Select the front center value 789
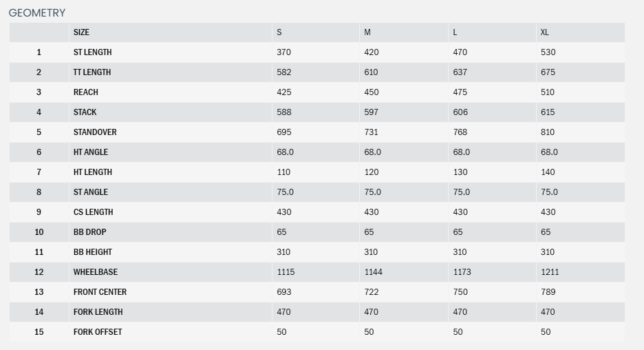This screenshot has width=644, height=350. click(x=548, y=292)
